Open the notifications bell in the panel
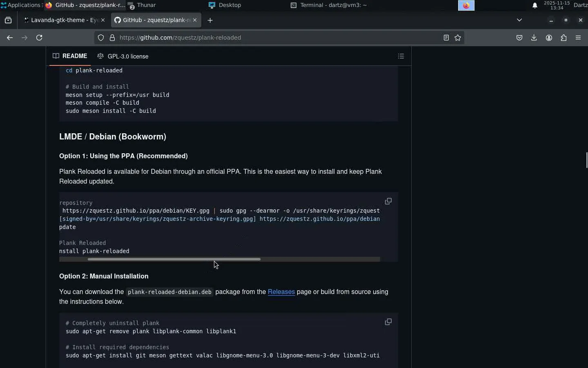588x368 pixels. pyautogui.click(x=535, y=5)
